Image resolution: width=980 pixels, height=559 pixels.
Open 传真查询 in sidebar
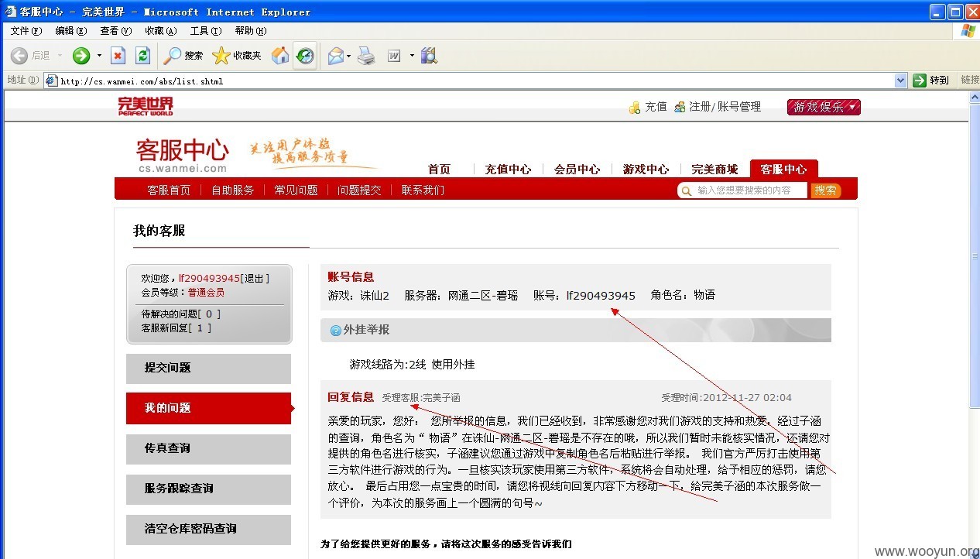point(208,449)
